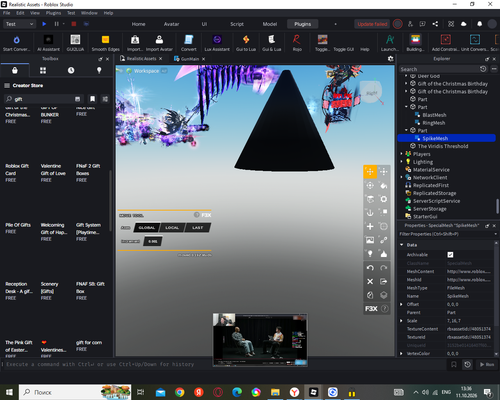This screenshot has height=400, width=500.
Task: Select the F3X Mesh sphere tool
Action: [x=384, y=226]
